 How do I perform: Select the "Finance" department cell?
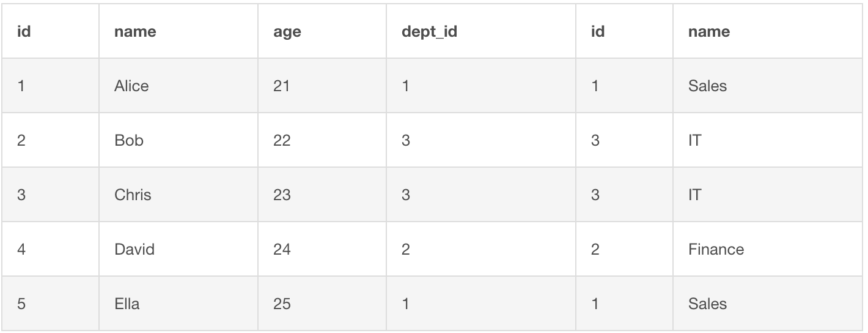tap(716, 249)
